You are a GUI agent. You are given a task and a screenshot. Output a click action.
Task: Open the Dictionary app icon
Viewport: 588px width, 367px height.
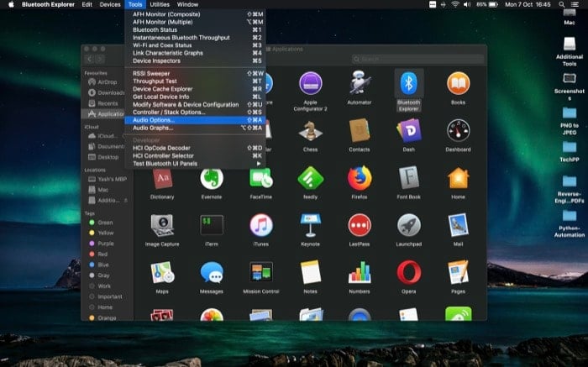click(x=162, y=178)
